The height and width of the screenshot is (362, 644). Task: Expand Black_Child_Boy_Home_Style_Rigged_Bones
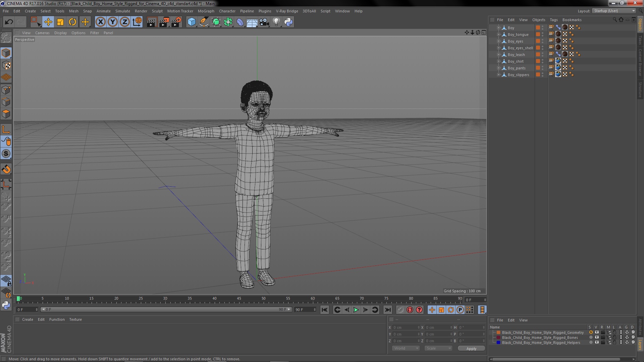coord(493,337)
